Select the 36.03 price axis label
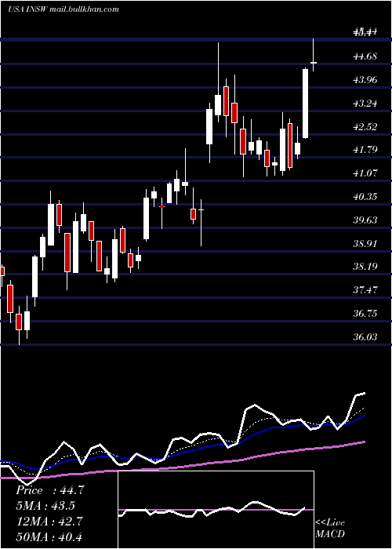This screenshot has height=549, width=392. [365, 336]
